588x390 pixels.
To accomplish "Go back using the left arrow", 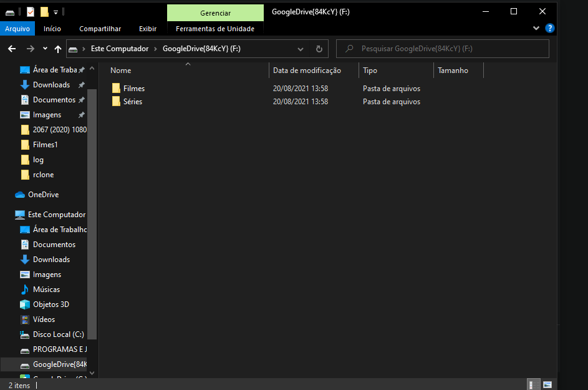I will (x=12, y=49).
